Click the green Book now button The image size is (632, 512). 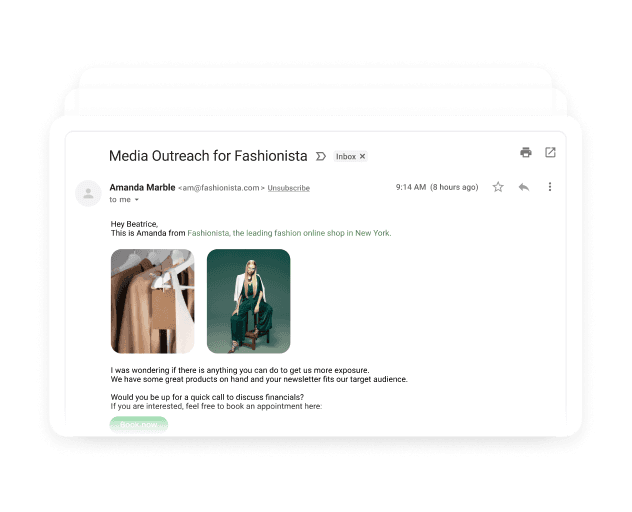(139, 425)
